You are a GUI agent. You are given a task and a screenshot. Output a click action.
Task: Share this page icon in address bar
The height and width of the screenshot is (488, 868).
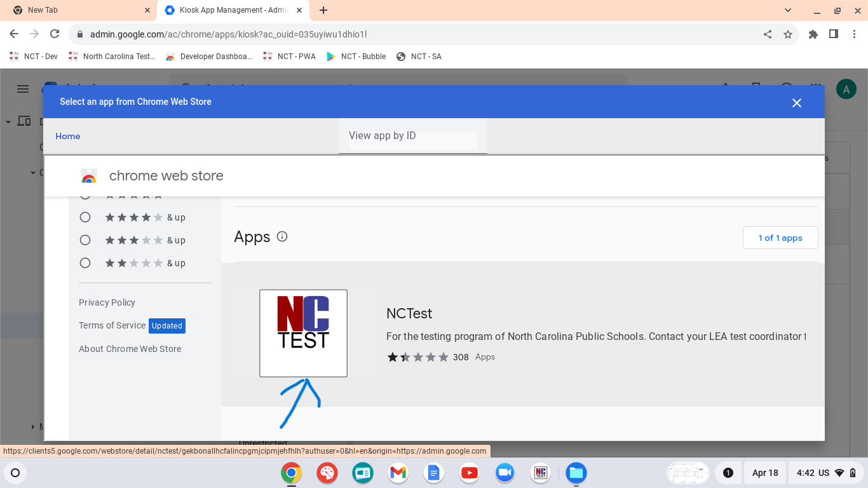pos(768,34)
